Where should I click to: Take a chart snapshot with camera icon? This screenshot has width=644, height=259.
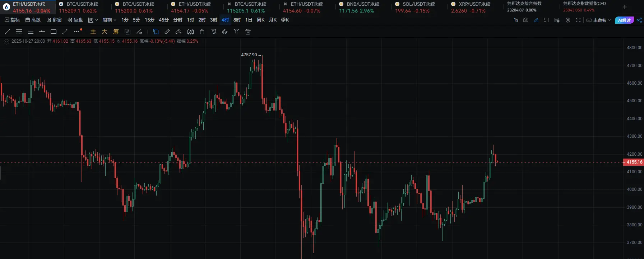(x=526, y=20)
